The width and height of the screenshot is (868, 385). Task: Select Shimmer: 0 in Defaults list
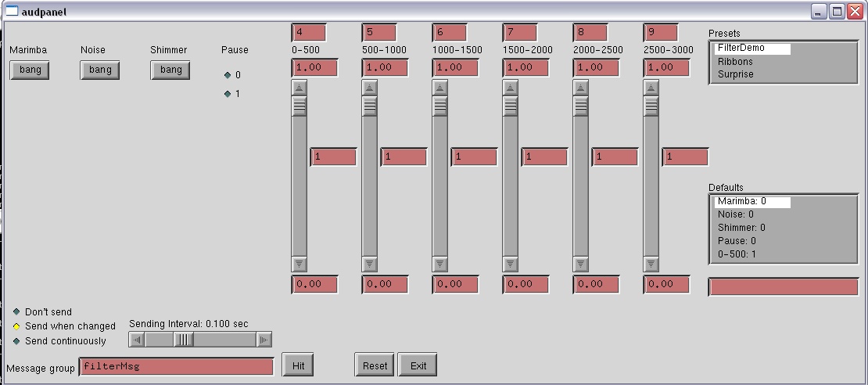[741, 228]
